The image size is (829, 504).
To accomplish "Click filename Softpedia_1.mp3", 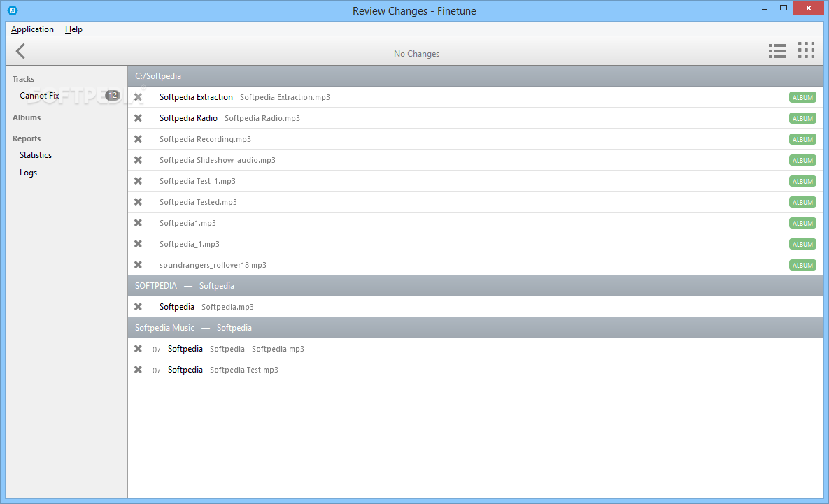I will click(190, 244).
